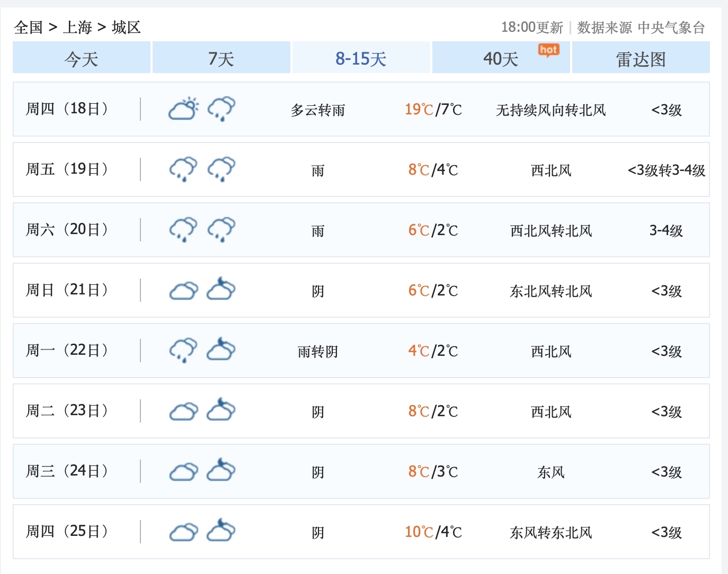Click 中央气象台 data source text

click(x=671, y=28)
